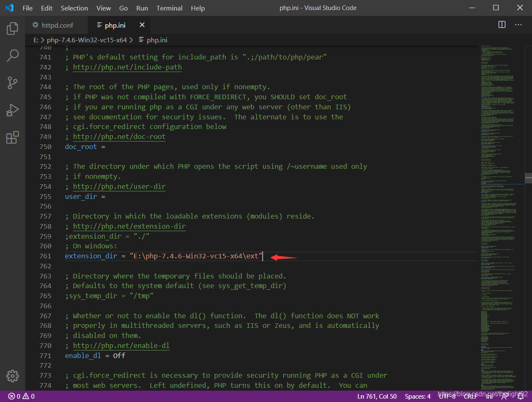The height and width of the screenshot is (402, 532).
Task: Maximize the VS Code window
Action: point(496,8)
